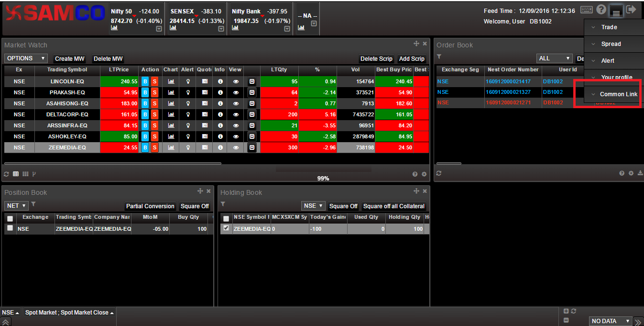Expand the Spread menu item
This screenshot has height=326, width=644.
(x=614, y=44)
